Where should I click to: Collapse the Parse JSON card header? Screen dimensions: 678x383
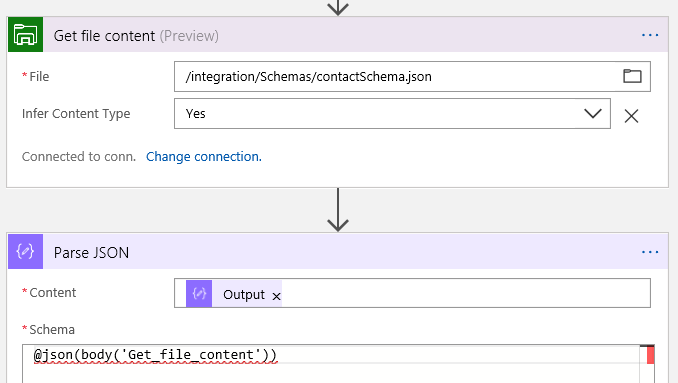[338, 252]
